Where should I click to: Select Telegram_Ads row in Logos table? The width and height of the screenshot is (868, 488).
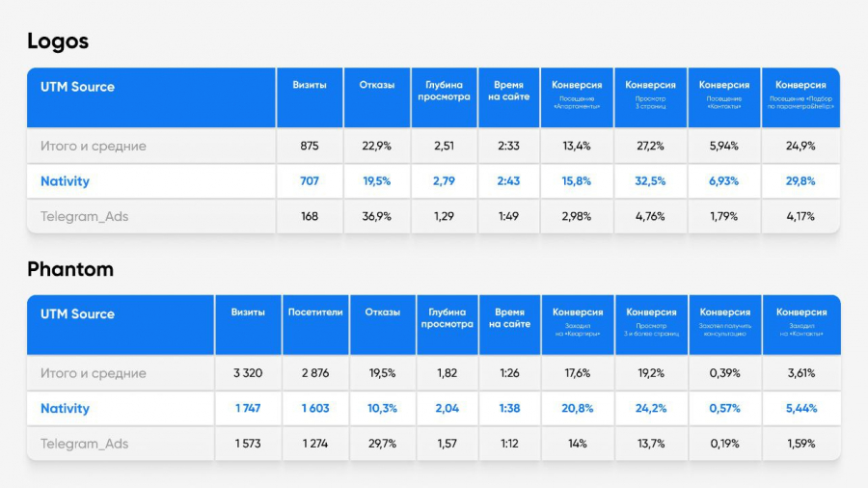click(x=433, y=216)
